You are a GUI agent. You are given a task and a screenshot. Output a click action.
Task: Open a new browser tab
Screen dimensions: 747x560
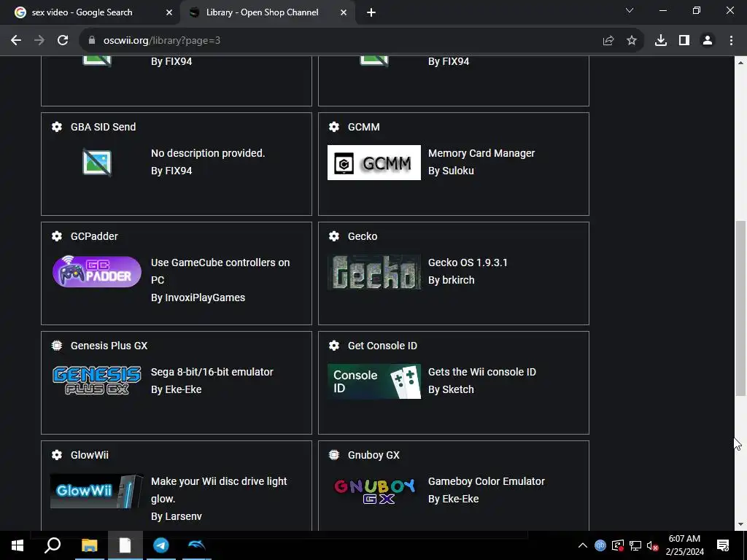click(x=371, y=13)
